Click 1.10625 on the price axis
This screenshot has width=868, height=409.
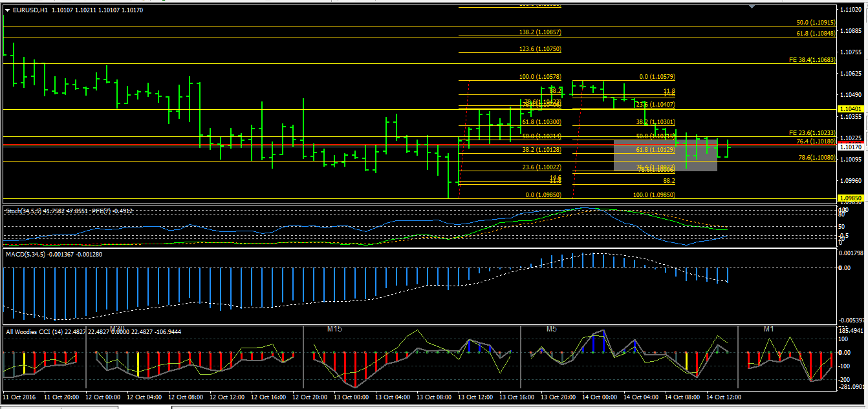pos(851,74)
